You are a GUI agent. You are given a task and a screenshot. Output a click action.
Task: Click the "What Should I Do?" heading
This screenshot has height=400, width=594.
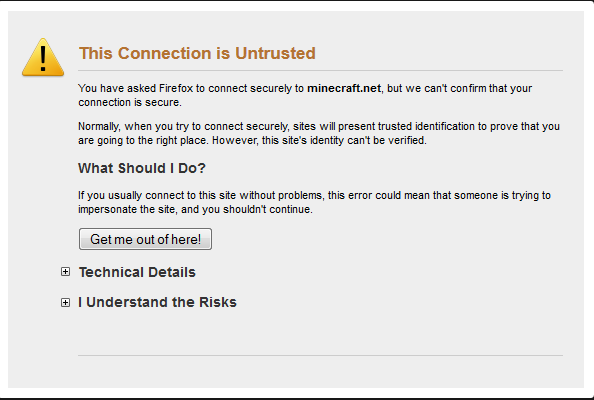coord(142,168)
